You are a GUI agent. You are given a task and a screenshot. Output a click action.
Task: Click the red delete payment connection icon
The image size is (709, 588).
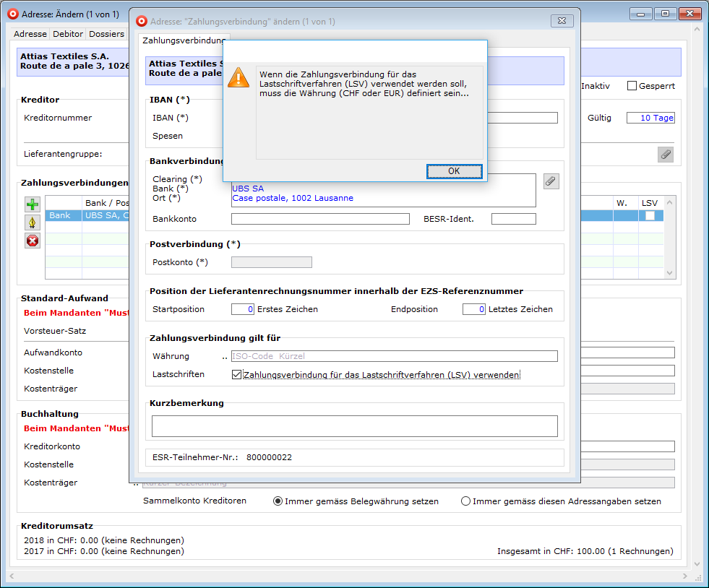[x=33, y=241]
